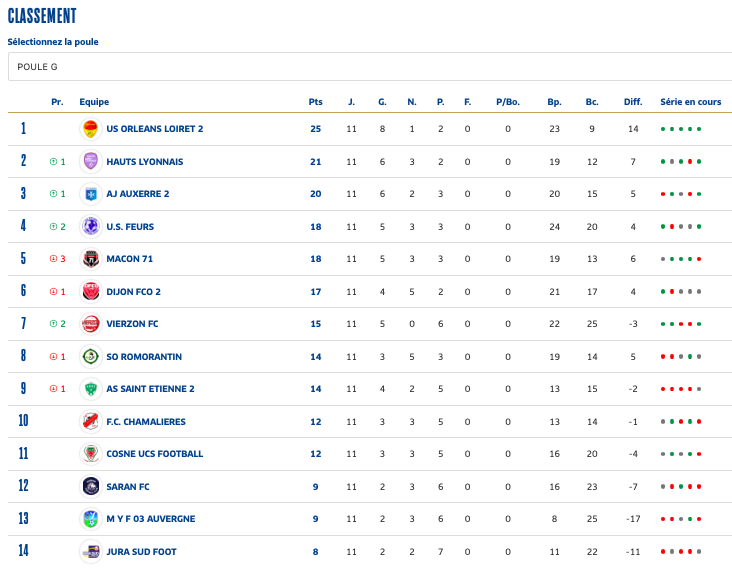Open the Cosne UCS Football team link
Viewport: 732px width, 571px height.
tap(154, 454)
